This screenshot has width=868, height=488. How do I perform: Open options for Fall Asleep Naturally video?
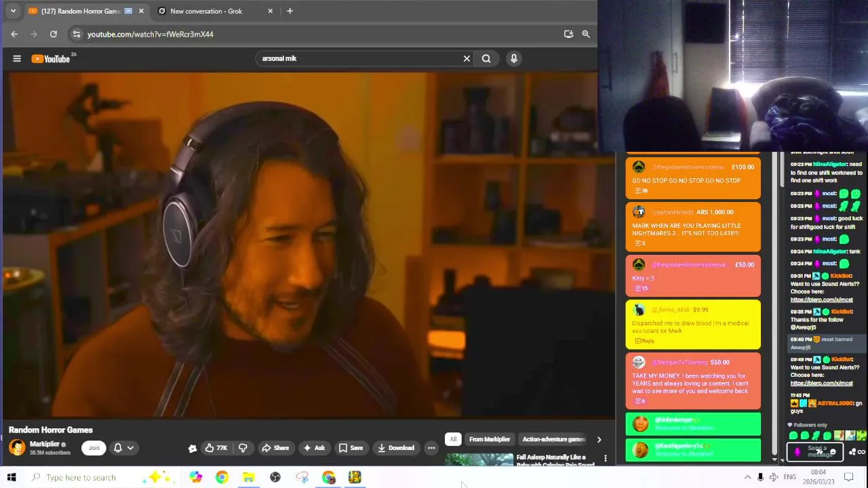click(606, 459)
